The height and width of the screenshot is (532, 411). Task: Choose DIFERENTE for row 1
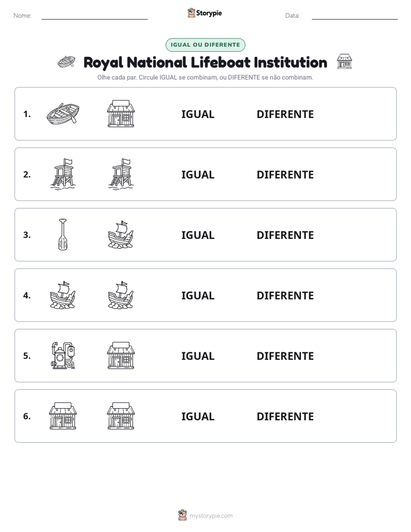[285, 115]
